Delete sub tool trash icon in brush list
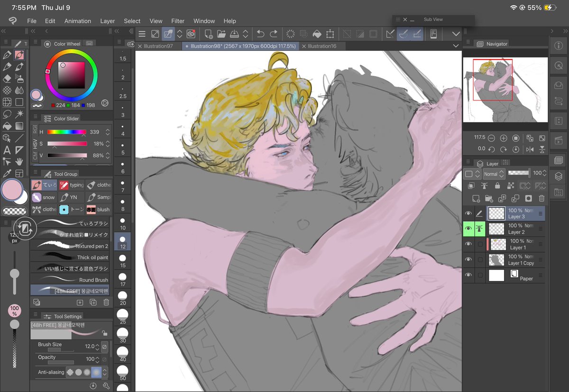569x392 pixels. point(106,302)
